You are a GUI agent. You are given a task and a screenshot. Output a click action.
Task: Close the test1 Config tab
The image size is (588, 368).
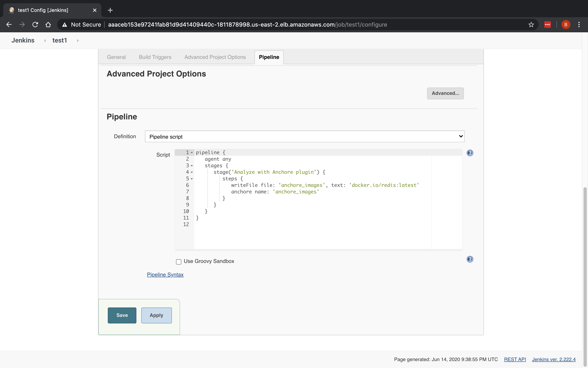95,10
